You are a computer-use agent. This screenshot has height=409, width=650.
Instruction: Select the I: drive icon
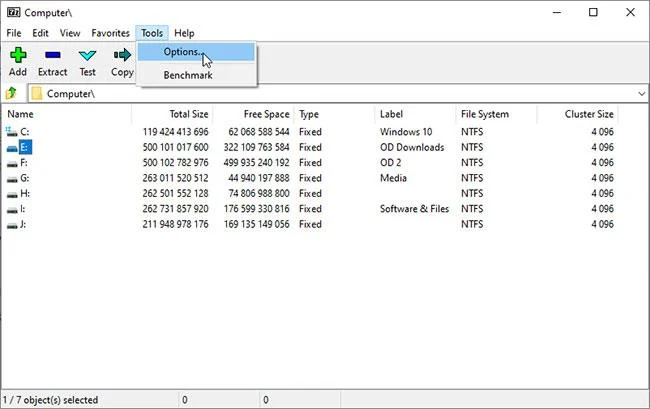(x=12, y=210)
